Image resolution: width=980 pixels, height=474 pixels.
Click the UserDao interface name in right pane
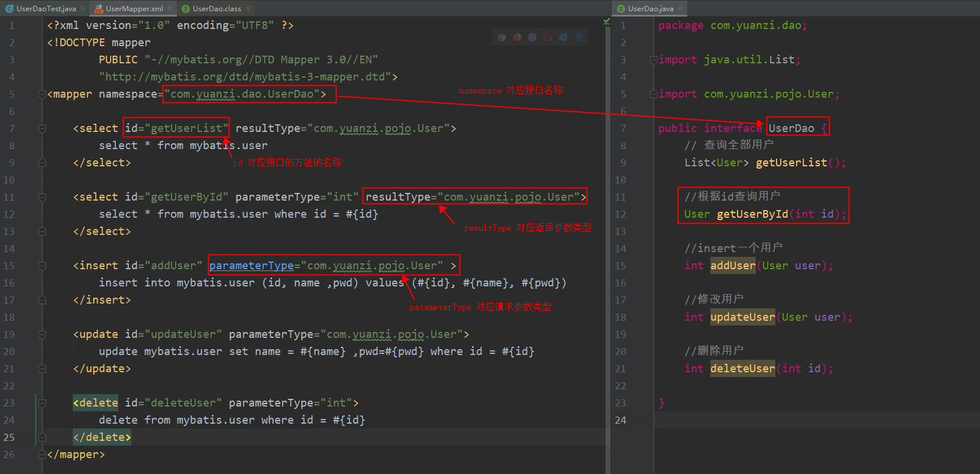791,128
